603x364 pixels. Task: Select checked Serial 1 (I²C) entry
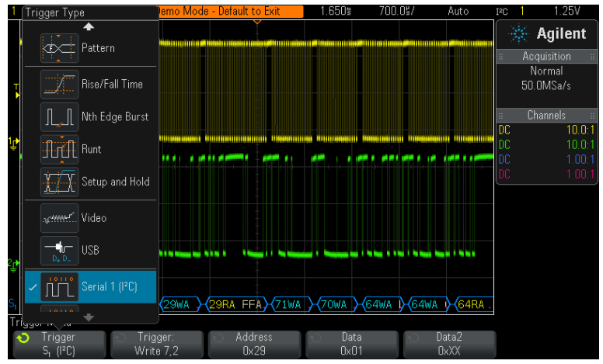(x=90, y=287)
